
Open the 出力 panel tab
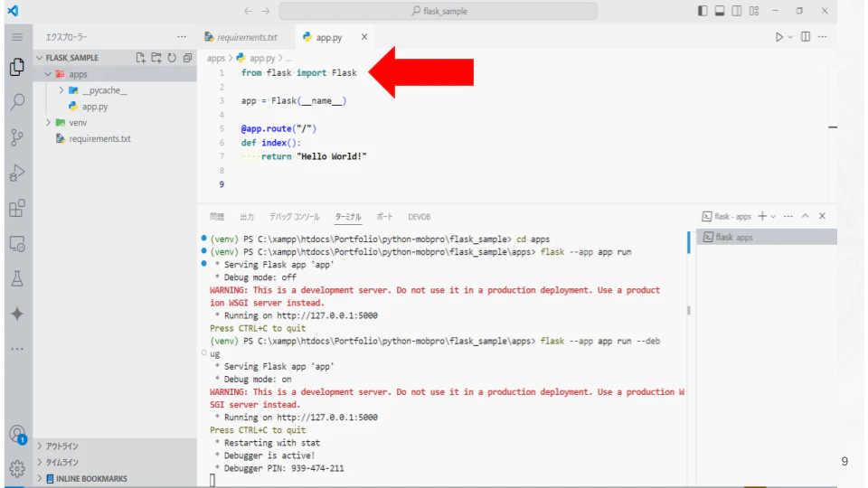(247, 217)
